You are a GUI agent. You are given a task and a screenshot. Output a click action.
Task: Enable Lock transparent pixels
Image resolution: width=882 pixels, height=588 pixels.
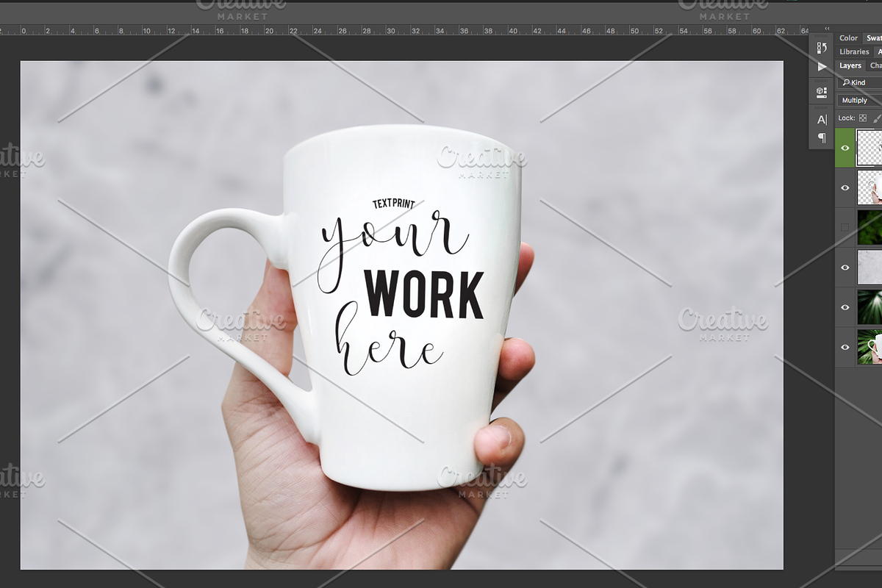pyautogui.click(x=863, y=118)
